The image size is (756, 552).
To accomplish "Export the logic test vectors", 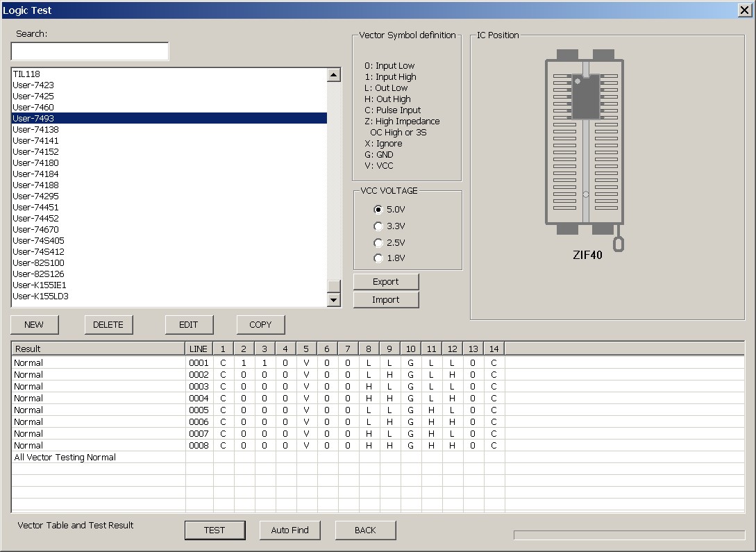I will 386,281.
